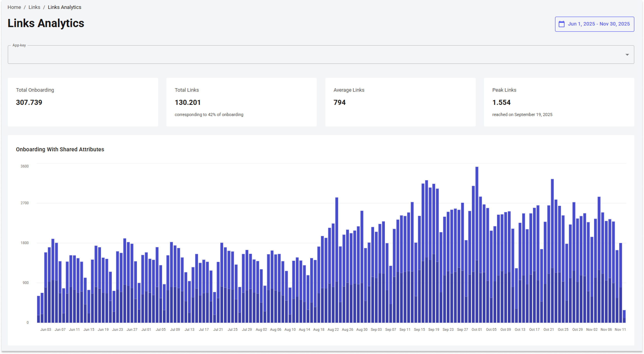Screen dimensions: 644x354
Task: Open the Links breadcrumb link
Action: pos(34,7)
